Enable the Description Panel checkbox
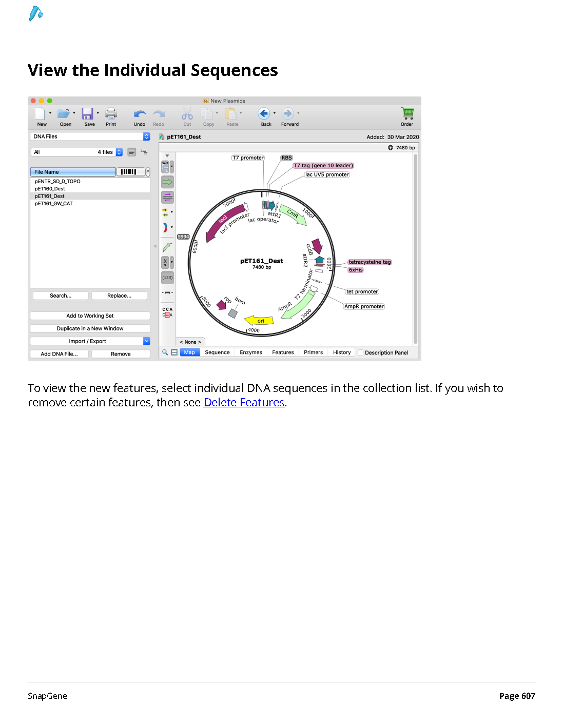 tap(361, 352)
